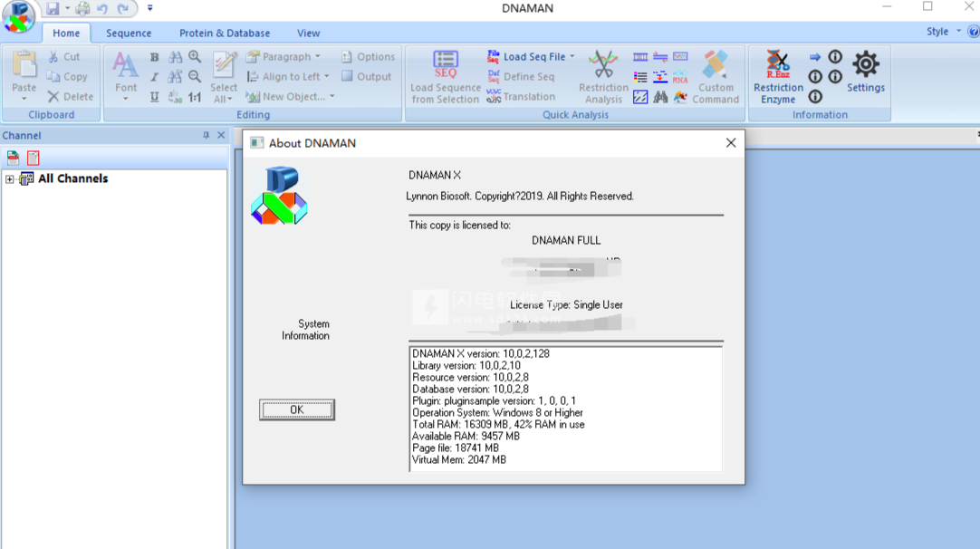Click the Define Seq button
The width and height of the screenshot is (980, 549).
521,77
